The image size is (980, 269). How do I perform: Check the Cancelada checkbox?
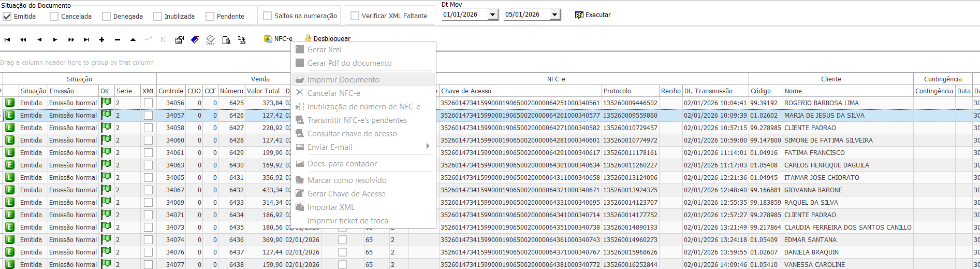(x=54, y=16)
